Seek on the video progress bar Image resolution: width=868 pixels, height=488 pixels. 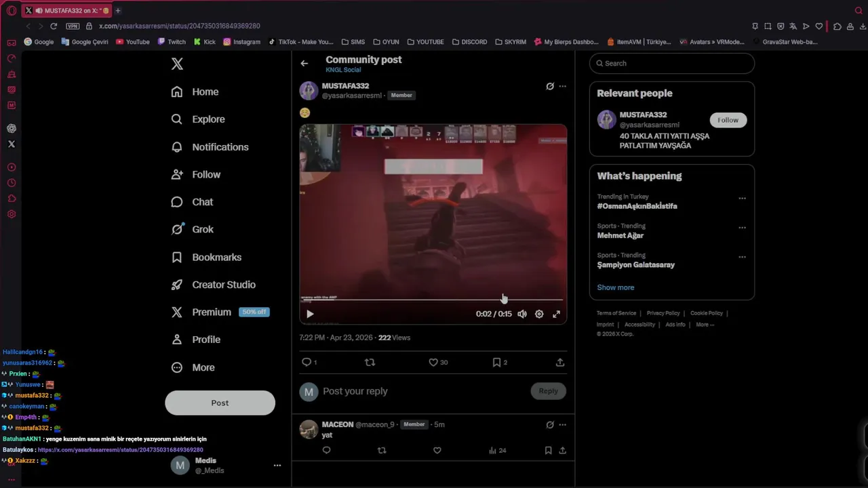tap(433, 299)
